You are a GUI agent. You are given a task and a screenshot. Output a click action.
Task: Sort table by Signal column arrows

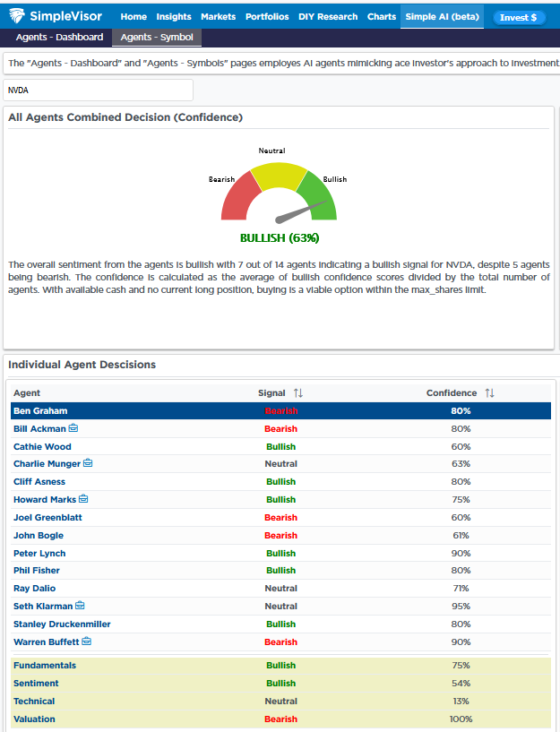[x=298, y=393]
